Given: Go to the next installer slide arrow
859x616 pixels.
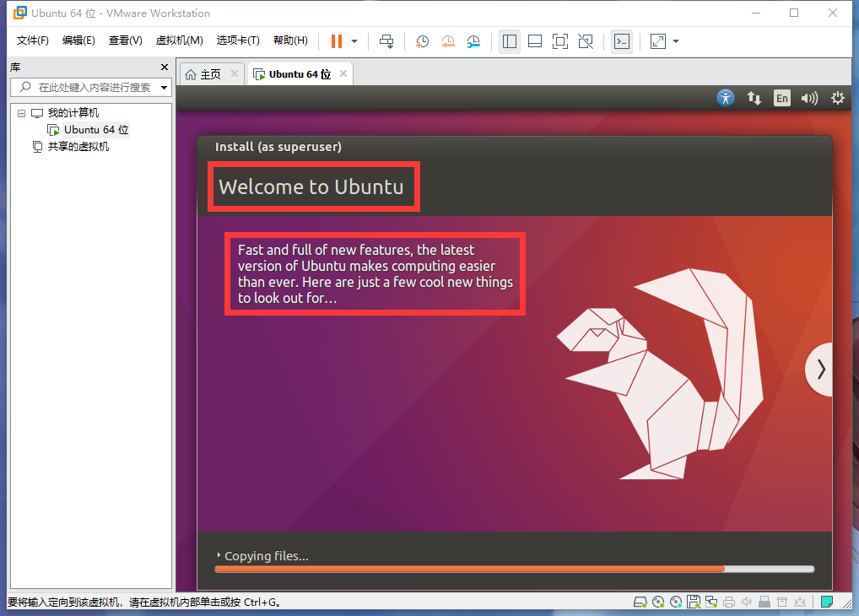Looking at the screenshot, I should pyautogui.click(x=820, y=370).
